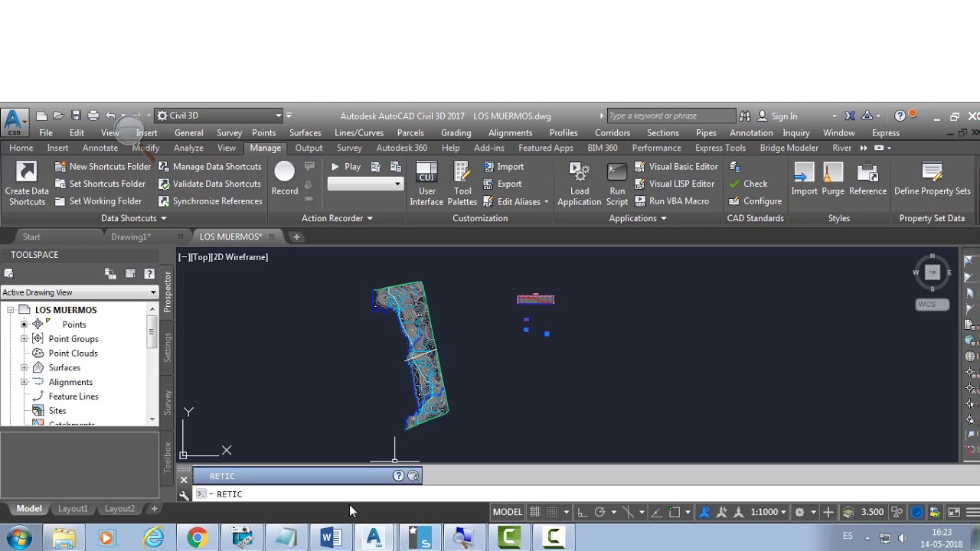The width and height of the screenshot is (980, 551).
Task: Toggle ortho mode in status bar
Action: (582, 512)
